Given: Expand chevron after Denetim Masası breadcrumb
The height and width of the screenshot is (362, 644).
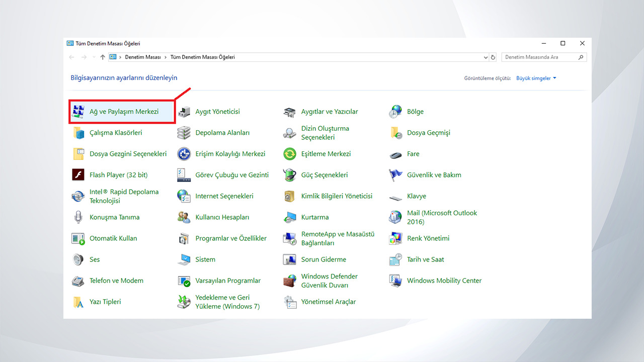Looking at the screenshot, I should click(x=166, y=57).
